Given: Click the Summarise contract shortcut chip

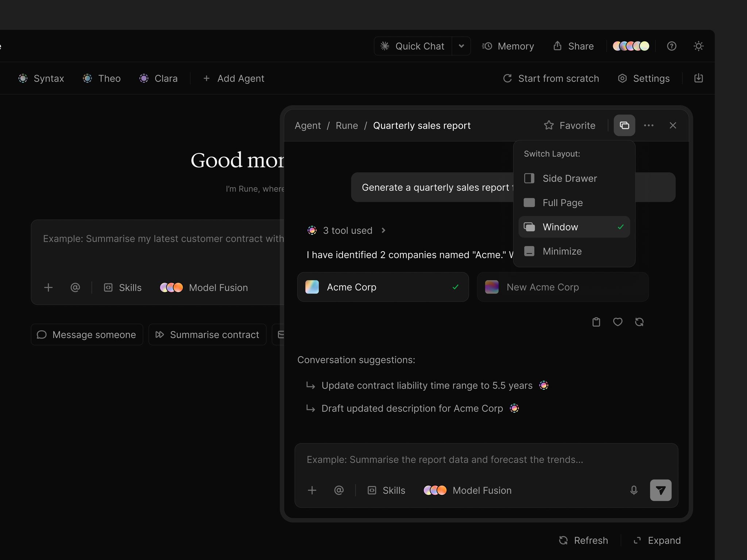Looking at the screenshot, I should point(207,334).
